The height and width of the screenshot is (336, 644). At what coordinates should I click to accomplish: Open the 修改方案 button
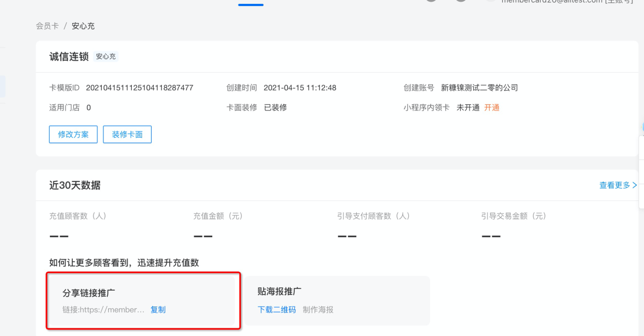coord(73,134)
